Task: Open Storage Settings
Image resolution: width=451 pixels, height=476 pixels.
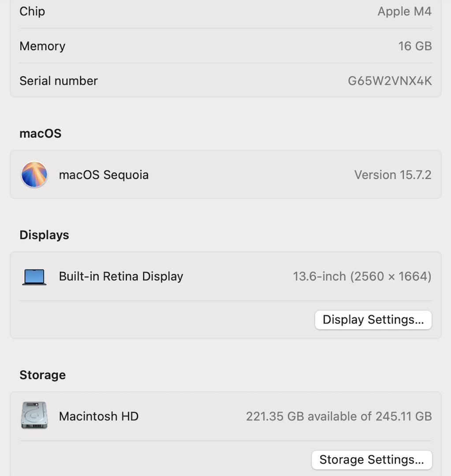Action: tap(371, 460)
